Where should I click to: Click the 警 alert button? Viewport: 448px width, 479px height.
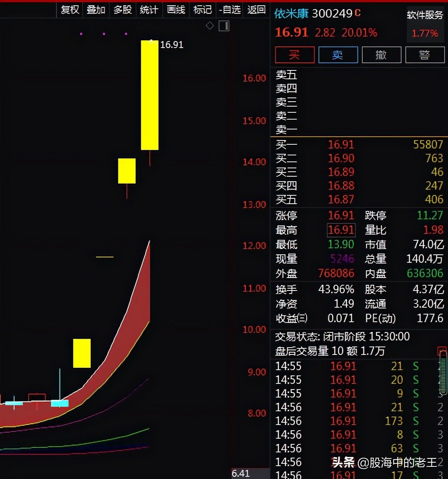(425, 55)
